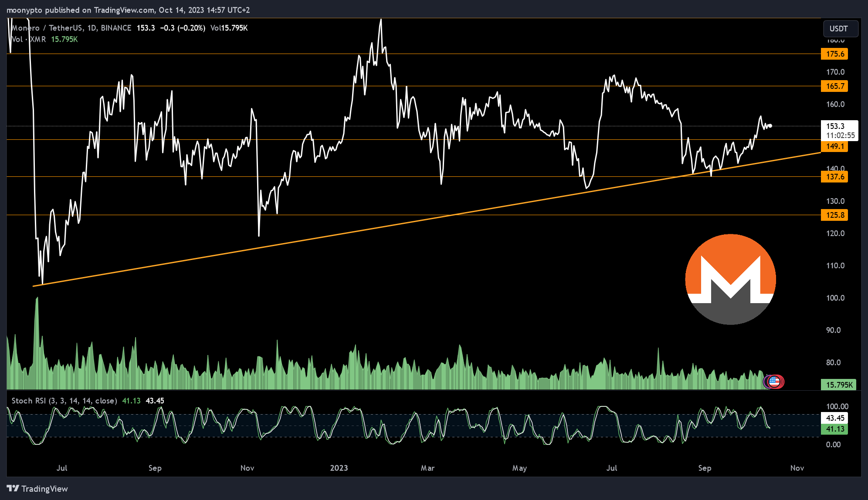
Task: Click the Mar label on time axis
Action: click(x=427, y=468)
